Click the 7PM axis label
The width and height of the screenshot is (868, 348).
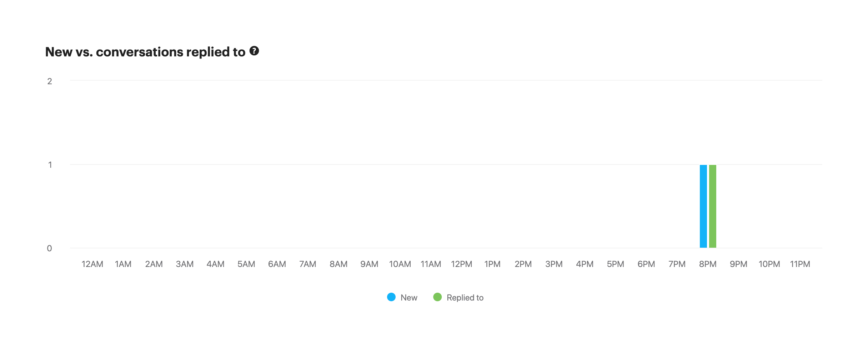pyautogui.click(x=677, y=264)
